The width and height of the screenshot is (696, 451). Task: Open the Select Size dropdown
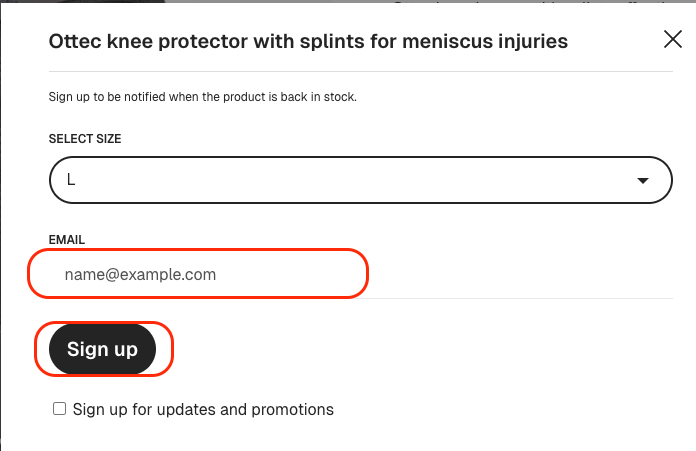360,180
